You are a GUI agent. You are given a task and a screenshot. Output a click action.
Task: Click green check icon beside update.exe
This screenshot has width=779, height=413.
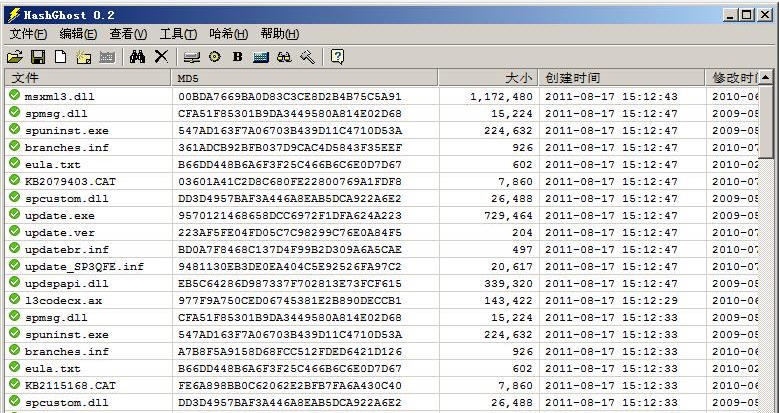click(x=14, y=214)
